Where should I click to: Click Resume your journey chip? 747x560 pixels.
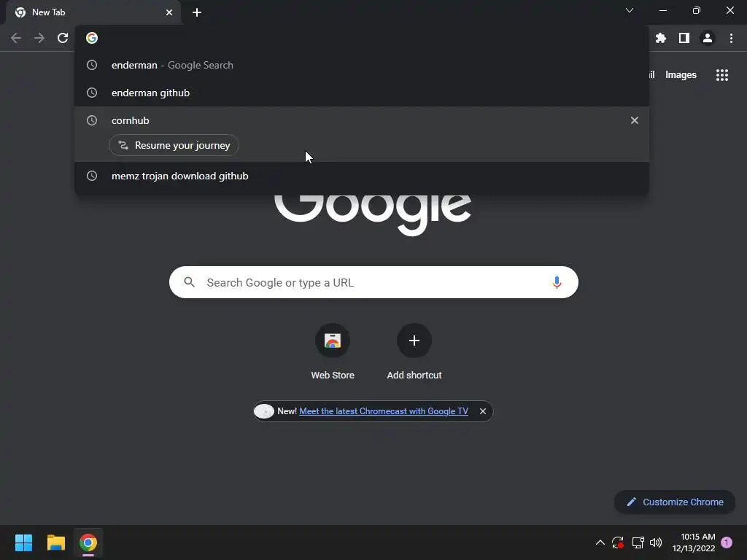click(174, 145)
